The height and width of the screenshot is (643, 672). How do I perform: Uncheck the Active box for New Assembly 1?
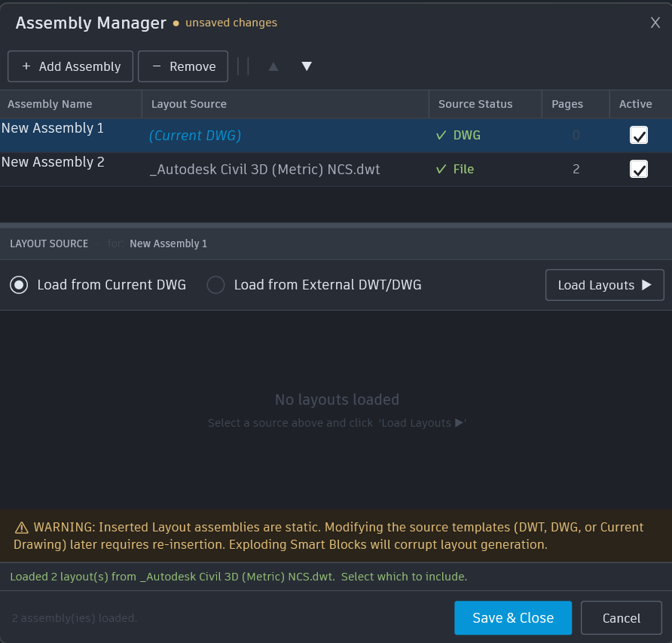tap(639, 136)
